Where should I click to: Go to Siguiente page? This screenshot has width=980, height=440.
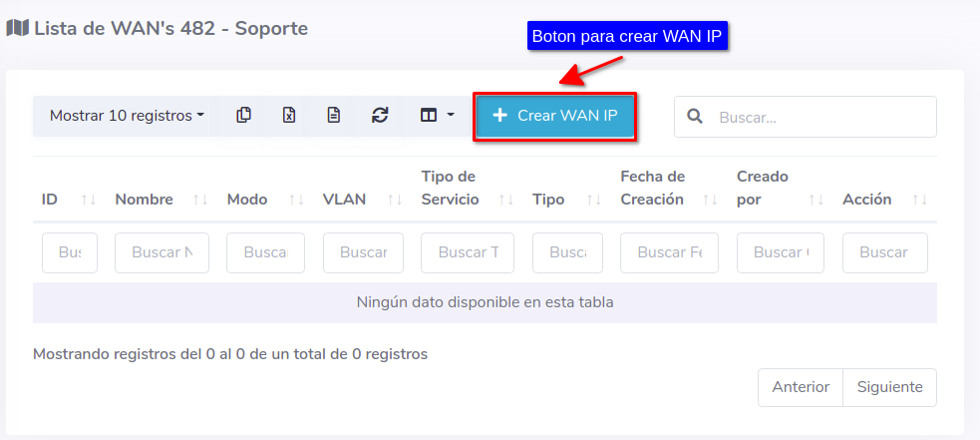889,387
